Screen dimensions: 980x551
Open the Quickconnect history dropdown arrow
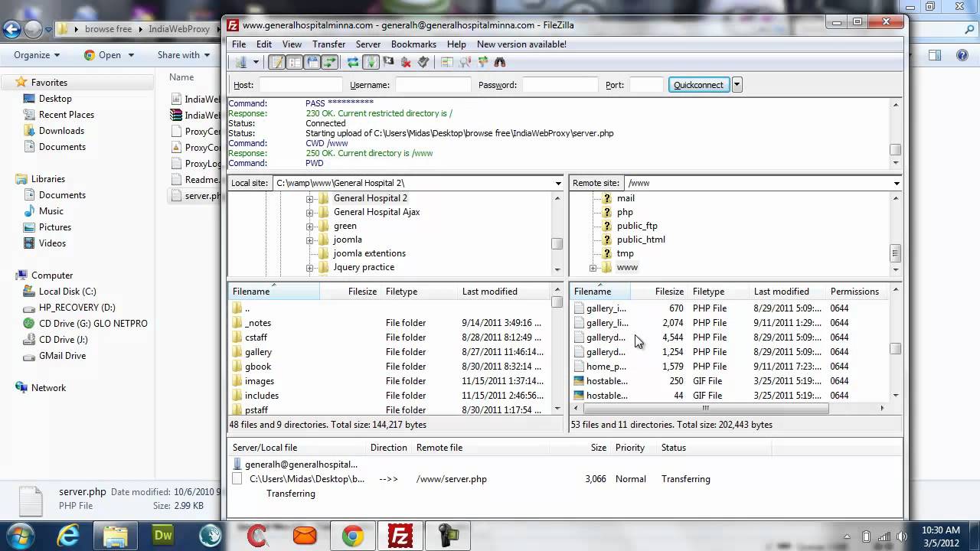(737, 85)
